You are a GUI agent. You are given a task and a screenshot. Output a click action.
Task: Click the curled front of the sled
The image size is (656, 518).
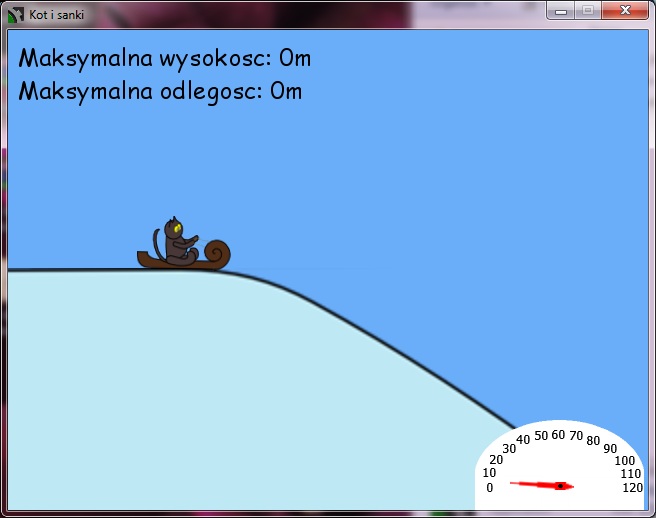point(215,253)
